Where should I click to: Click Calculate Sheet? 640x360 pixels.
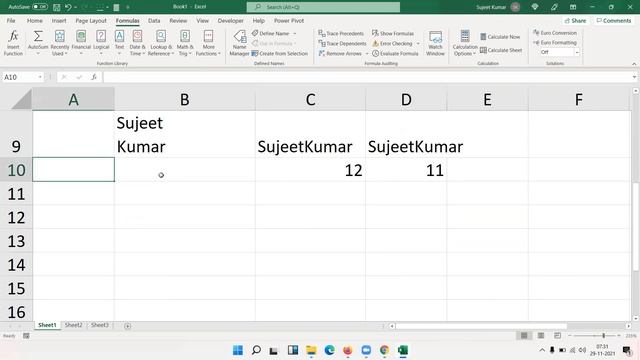(501, 50)
